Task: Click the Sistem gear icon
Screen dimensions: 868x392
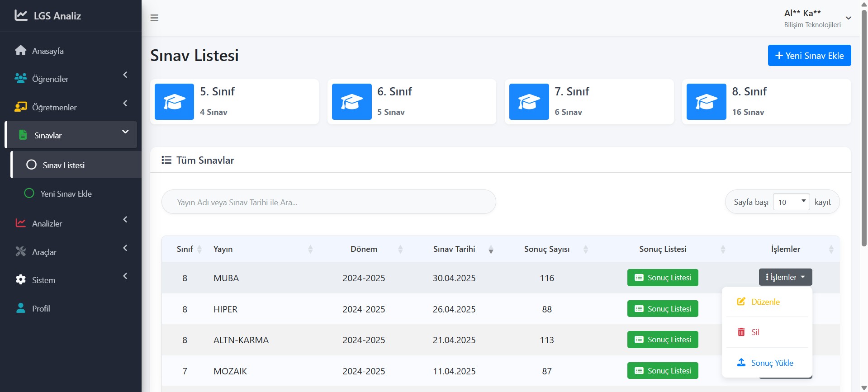Action: [20, 280]
